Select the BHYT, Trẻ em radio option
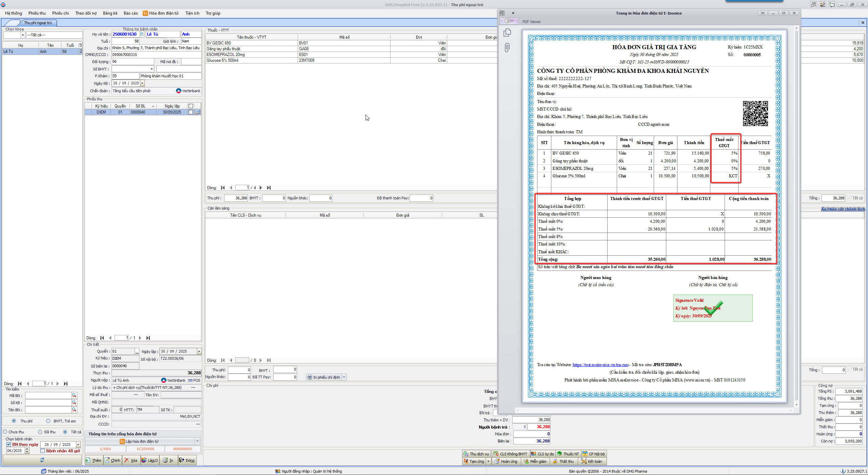The width and height of the screenshot is (868, 475). pyautogui.click(x=48, y=421)
